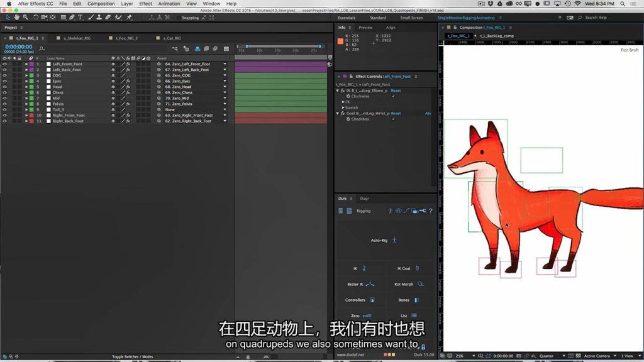This screenshot has width=644, height=362.
Task: Select the Clone Stamp tool
Action: pos(99,17)
